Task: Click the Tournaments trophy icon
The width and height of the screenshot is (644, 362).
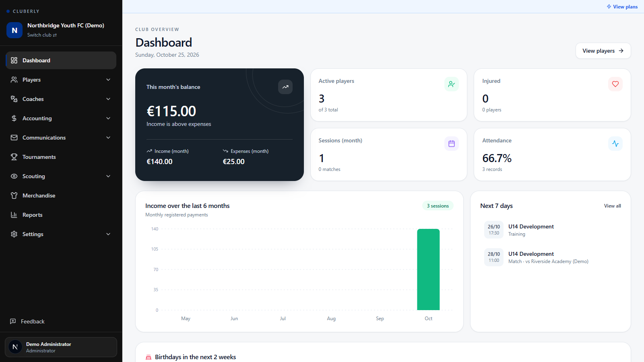Action: [x=14, y=157]
